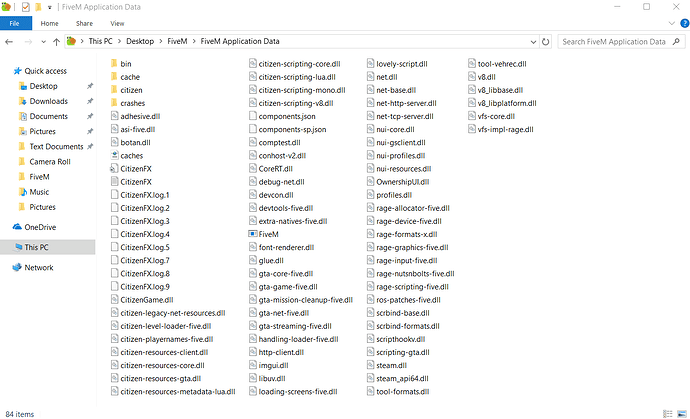Switch to the Share ribbon tab
Screen dimensions: 690x419
click(x=84, y=23)
